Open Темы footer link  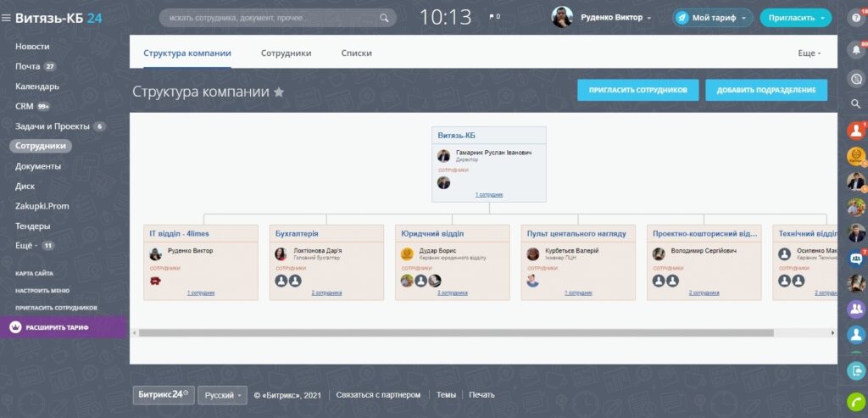coord(446,395)
